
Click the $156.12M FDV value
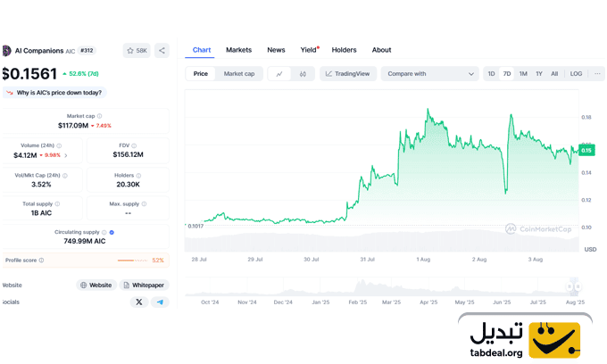[x=129, y=154]
